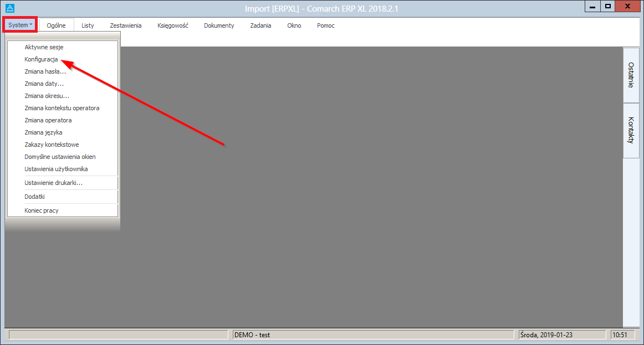Expand the Ostatnie side panel
This screenshot has height=345, width=644.
(x=631, y=75)
